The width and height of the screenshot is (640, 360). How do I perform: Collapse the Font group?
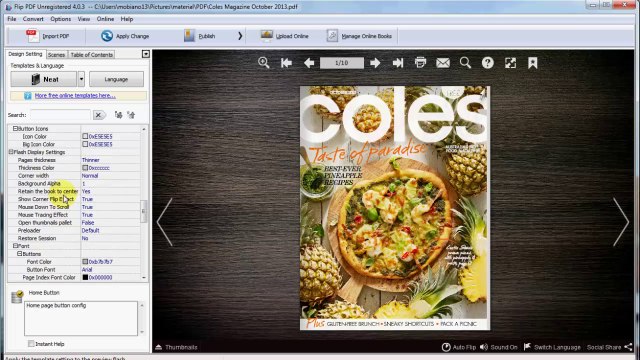[x=15, y=246]
